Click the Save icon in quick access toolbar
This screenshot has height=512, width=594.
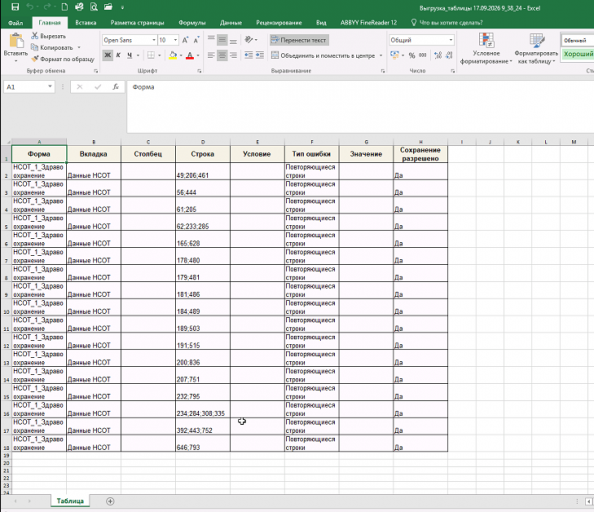click(x=15, y=7)
